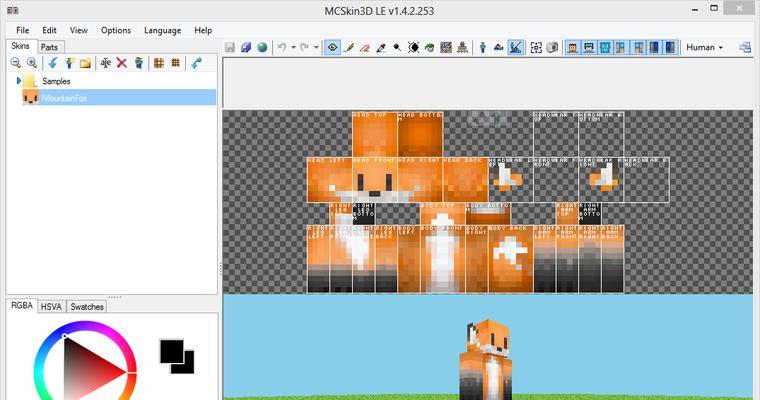Screen dimensions: 760x400
Task: Open the Options menu
Action: [x=116, y=30]
